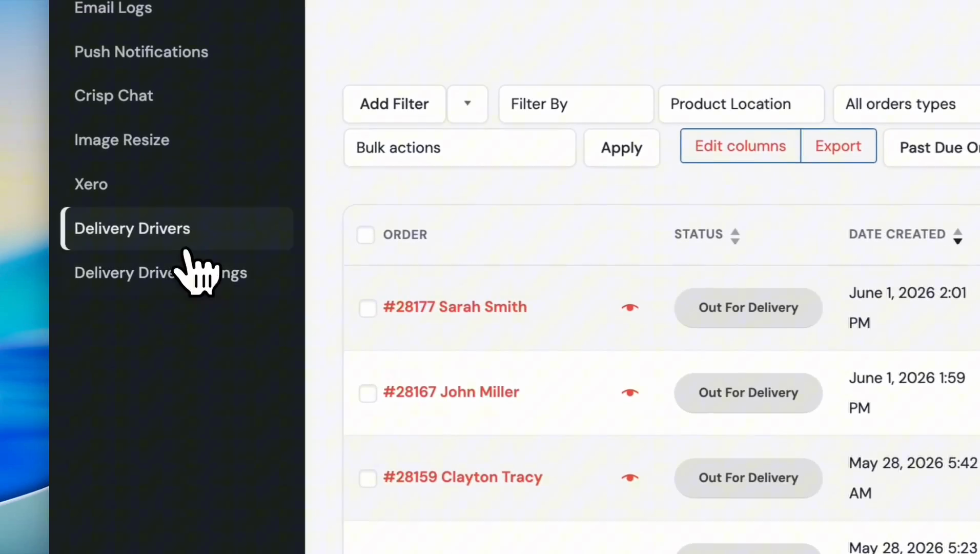Preview Clayton Tracy's order via the eye icon
This screenshot has width=980, height=554.
pyautogui.click(x=630, y=478)
